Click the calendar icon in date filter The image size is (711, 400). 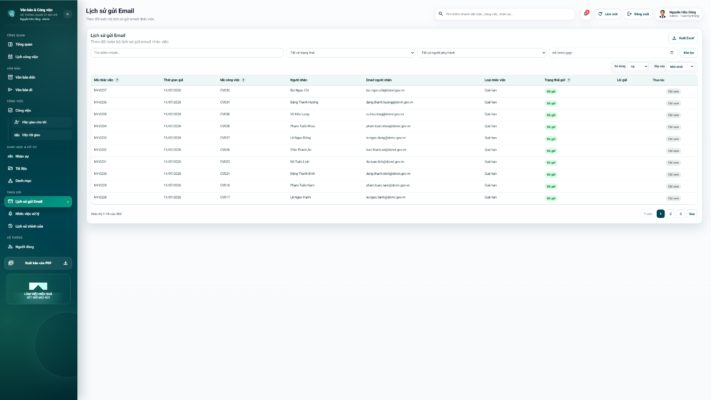pyautogui.click(x=672, y=53)
